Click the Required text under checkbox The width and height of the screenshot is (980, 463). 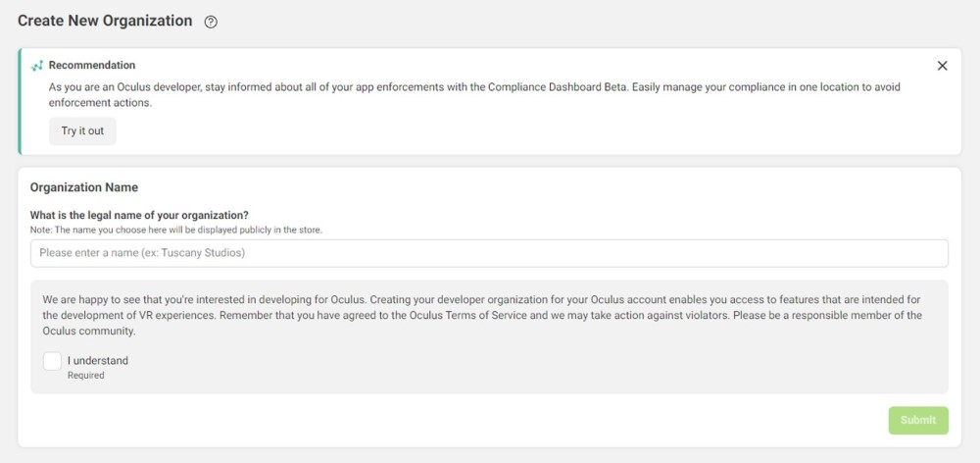coord(85,375)
